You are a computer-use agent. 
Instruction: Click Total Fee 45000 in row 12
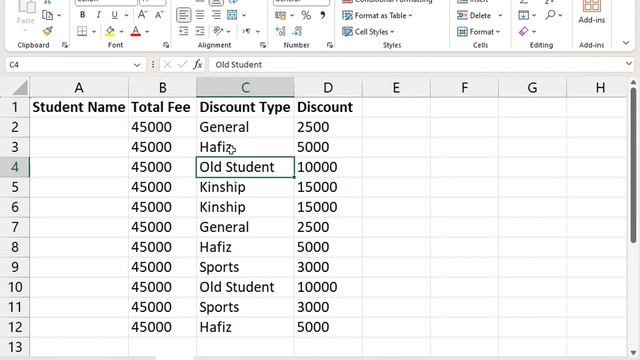[x=162, y=327]
